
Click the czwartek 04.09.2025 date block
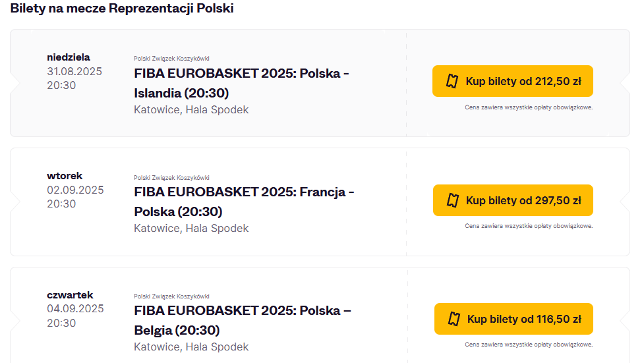pos(74,309)
